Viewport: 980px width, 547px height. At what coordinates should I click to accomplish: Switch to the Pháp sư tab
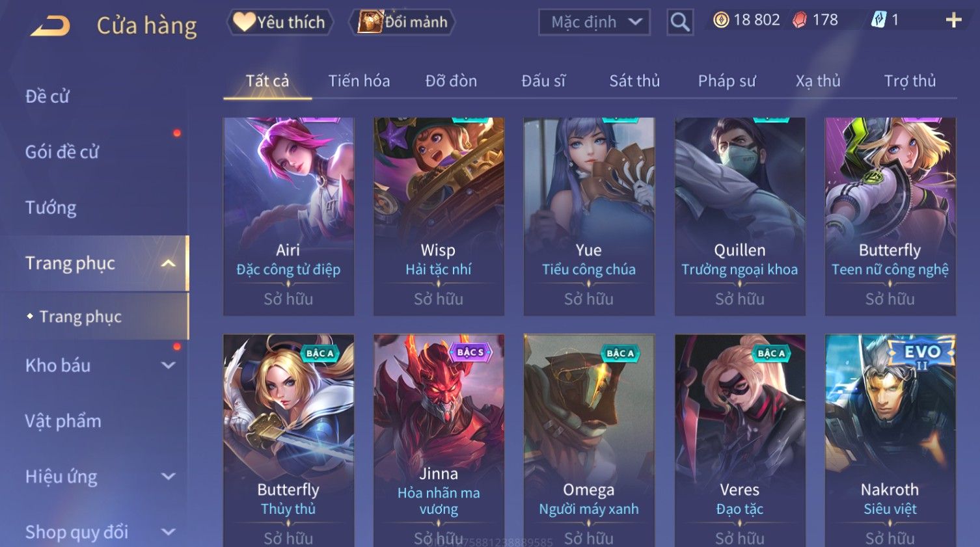coord(727,81)
